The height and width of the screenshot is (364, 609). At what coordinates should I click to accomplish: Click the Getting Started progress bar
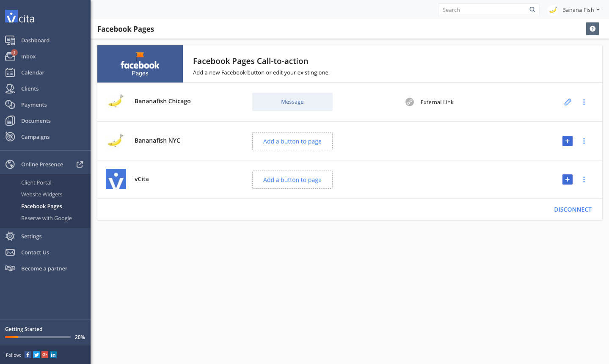(x=38, y=337)
